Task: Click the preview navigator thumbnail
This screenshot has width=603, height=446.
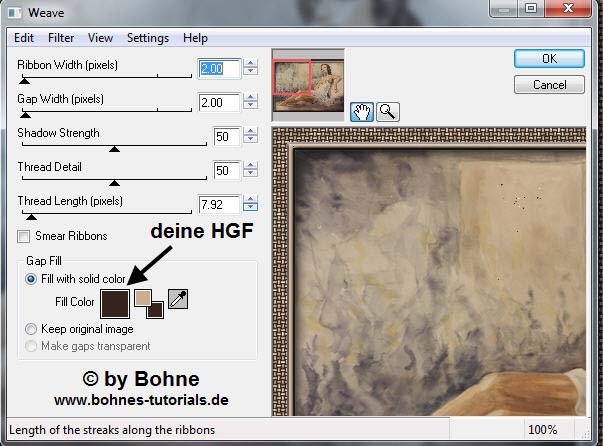Action: [308, 83]
